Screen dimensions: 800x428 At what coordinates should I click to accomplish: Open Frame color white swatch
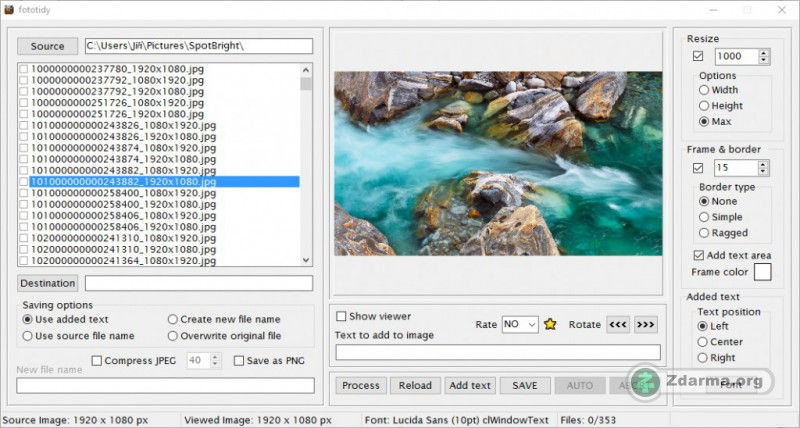(x=763, y=272)
